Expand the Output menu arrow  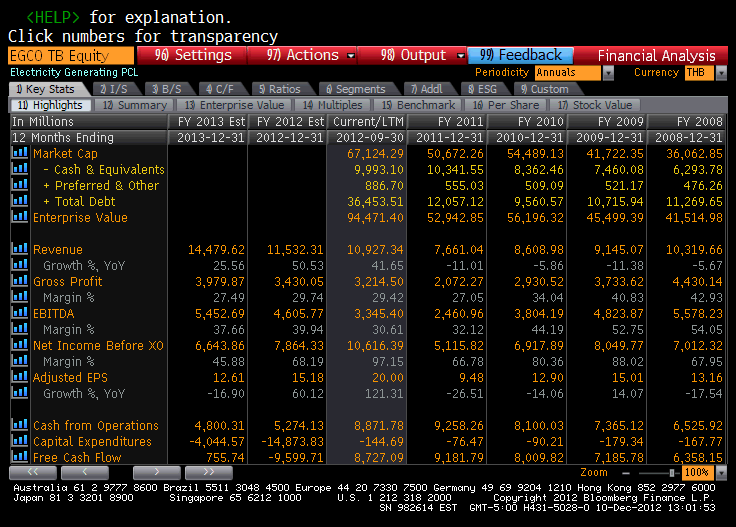coord(460,55)
